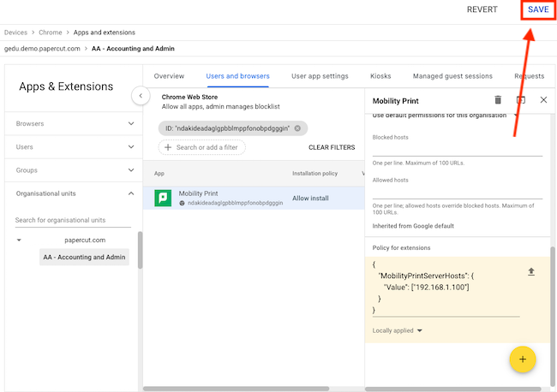The image size is (557, 392).
Task: Focus Search for organisational units field
Action: point(73,220)
